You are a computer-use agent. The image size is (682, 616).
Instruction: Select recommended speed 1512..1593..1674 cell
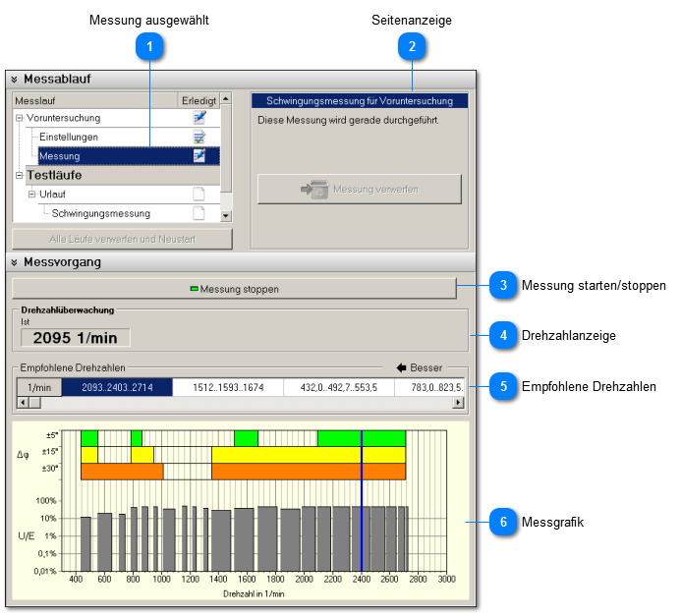tap(228, 387)
